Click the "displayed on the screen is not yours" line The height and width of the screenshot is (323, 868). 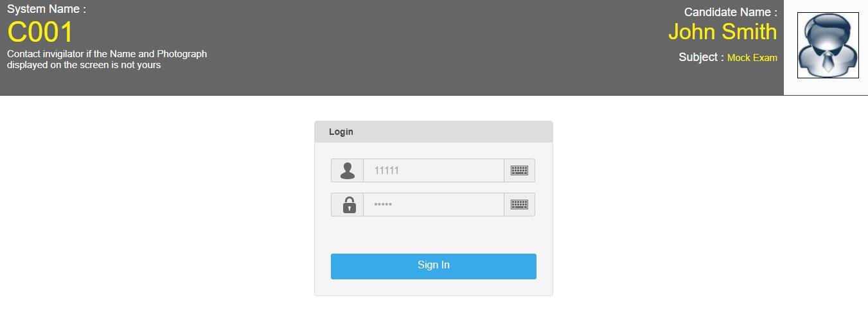point(84,65)
